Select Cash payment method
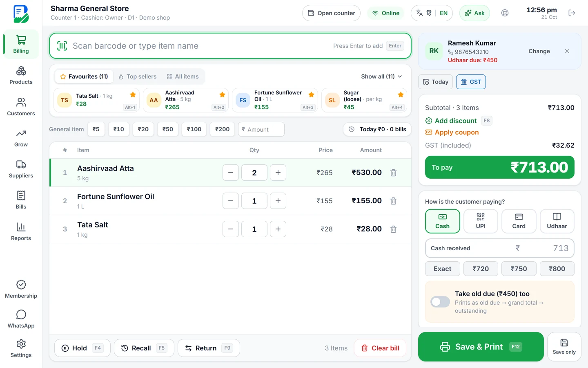 (442, 221)
